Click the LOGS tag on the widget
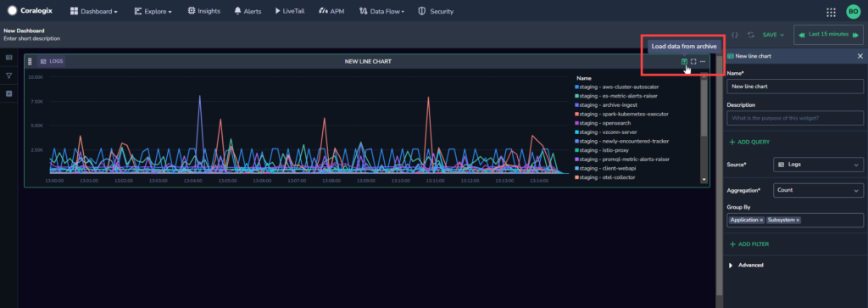 tap(51, 61)
